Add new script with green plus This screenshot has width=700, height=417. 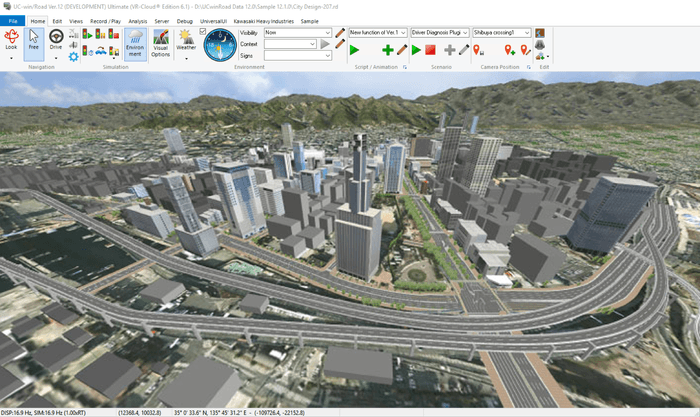click(387, 49)
